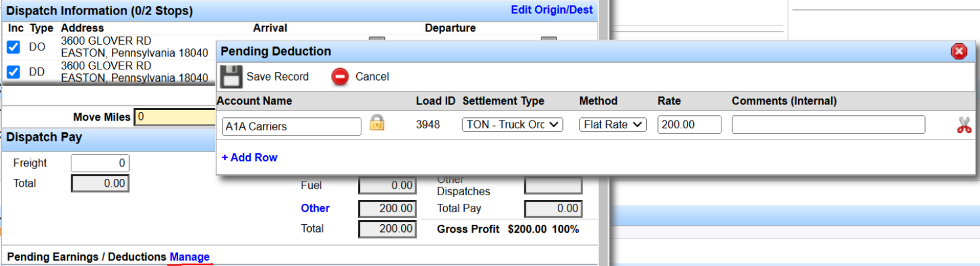Click the Save Record label
980x266 pixels.
click(x=278, y=77)
